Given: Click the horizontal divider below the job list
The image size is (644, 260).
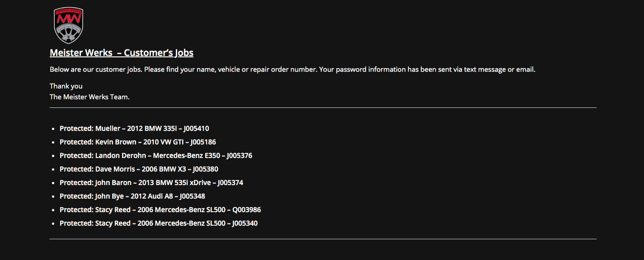Looking at the screenshot, I should pyautogui.click(x=323, y=239).
